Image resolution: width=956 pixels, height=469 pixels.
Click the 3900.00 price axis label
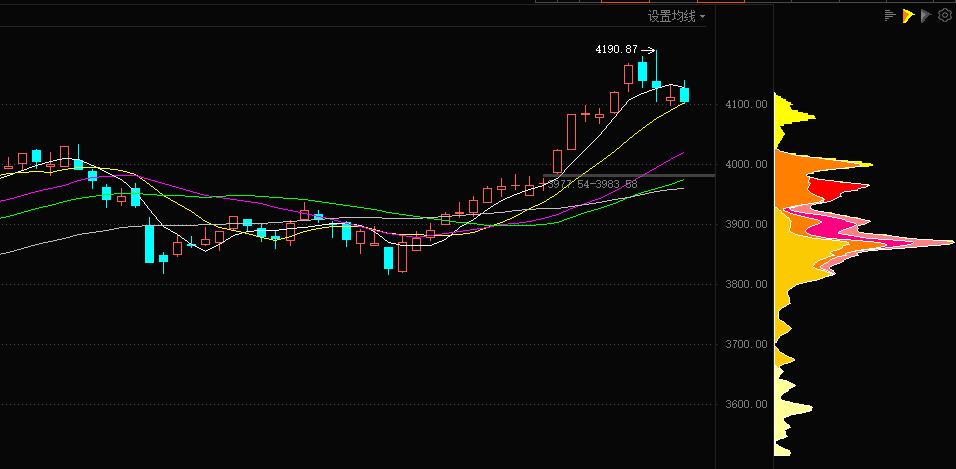tap(746, 224)
